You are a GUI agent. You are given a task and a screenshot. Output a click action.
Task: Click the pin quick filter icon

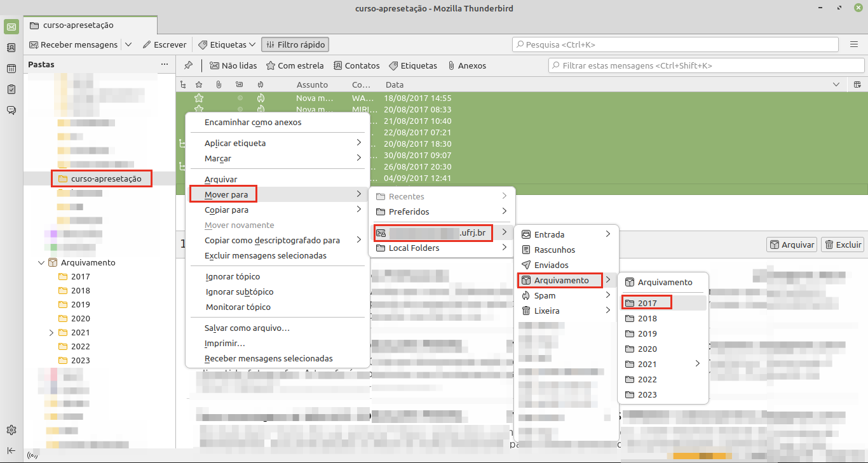click(188, 65)
